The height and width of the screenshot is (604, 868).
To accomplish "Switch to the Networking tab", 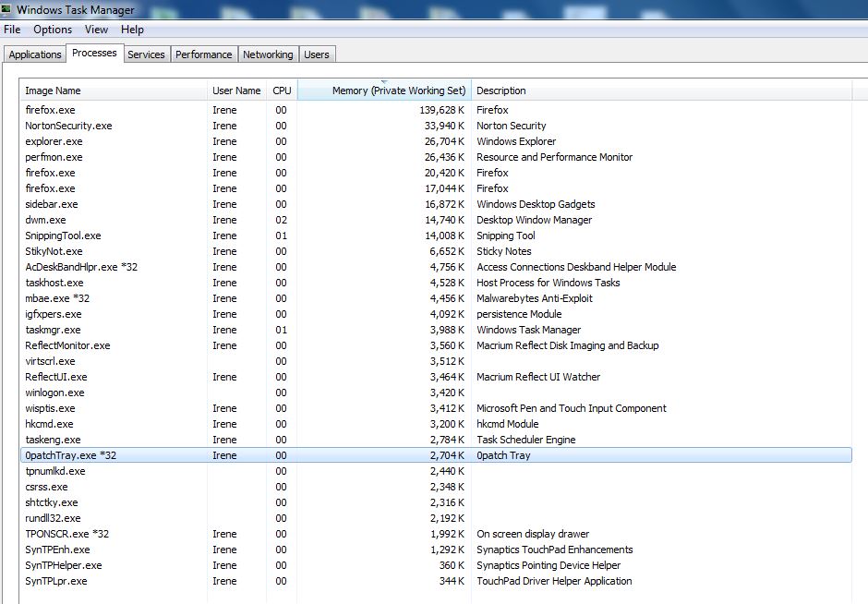I will [268, 54].
